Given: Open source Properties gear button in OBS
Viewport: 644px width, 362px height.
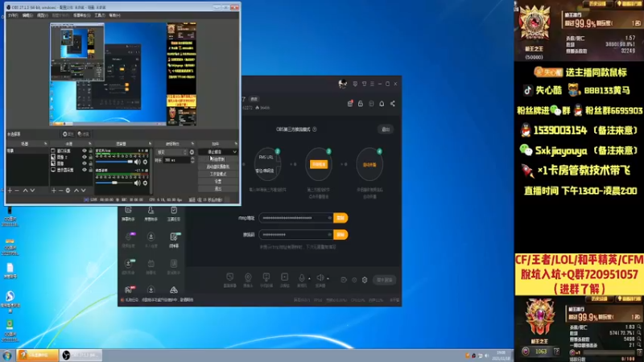Looking at the screenshot, I should pyautogui.click(x=68, y=134).
